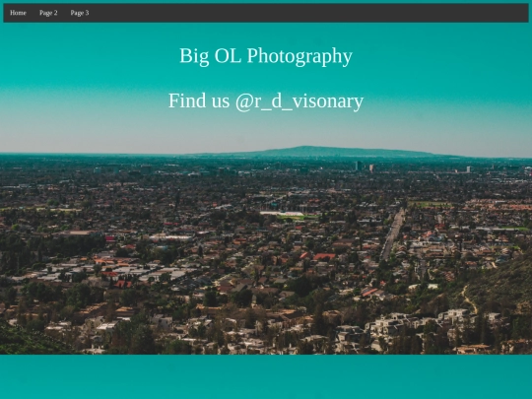Image resolution: width=532 pixels, height=399 pixels.
Task: Click the Big OL Photography heading
Action: (x=266, y=56)
